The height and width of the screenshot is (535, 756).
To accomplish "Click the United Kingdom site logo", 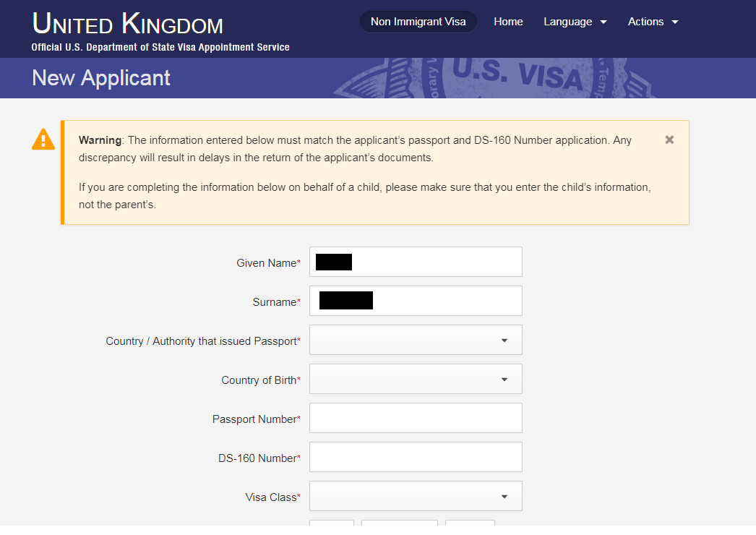I will tap(128, 24).
